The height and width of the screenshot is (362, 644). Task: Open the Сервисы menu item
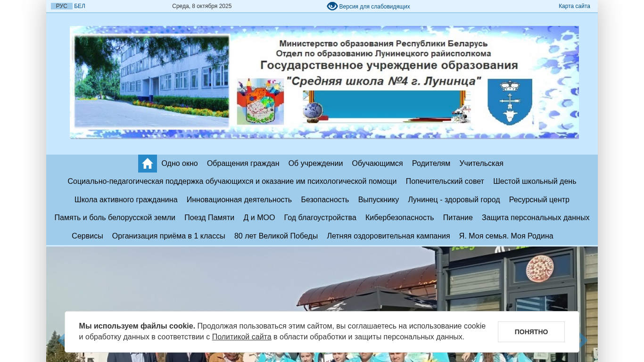(87, 236)
